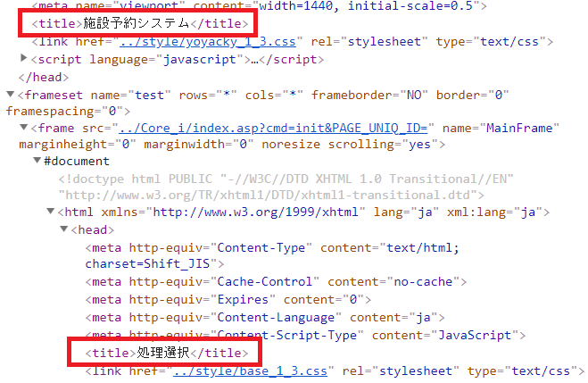The height and width of the screenshot is (383, 588).
Task: Click the lang="ja" attribute on html
Action: pyautogui.click(x=406, y=212)
